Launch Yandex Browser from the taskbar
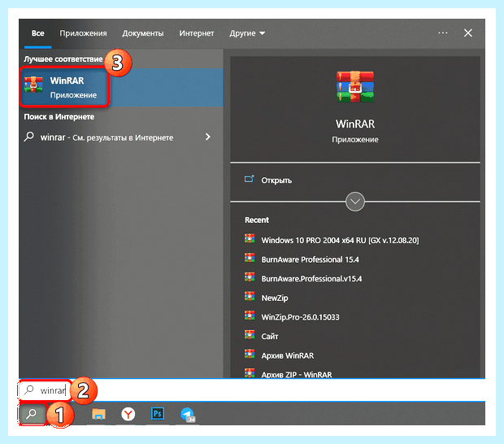This screenshot has width=504, height=444. [x=128, y=414]
